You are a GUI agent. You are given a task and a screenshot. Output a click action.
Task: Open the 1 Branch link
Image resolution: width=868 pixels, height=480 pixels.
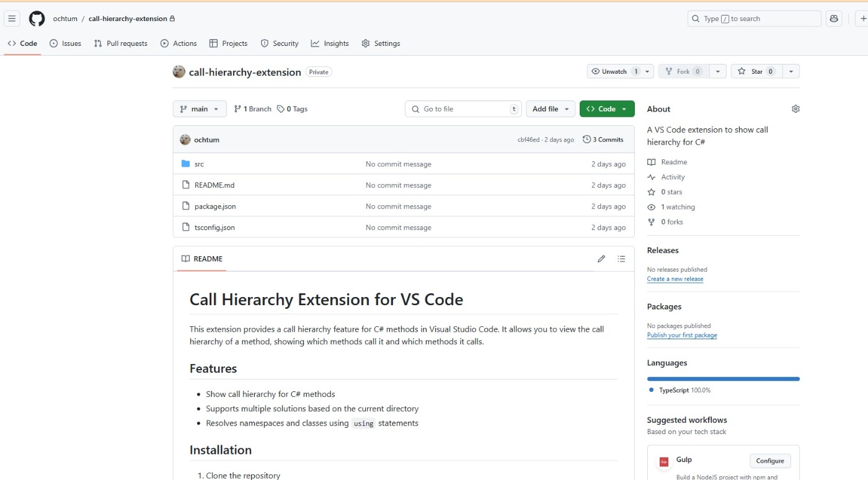click(x=252, y=109)
